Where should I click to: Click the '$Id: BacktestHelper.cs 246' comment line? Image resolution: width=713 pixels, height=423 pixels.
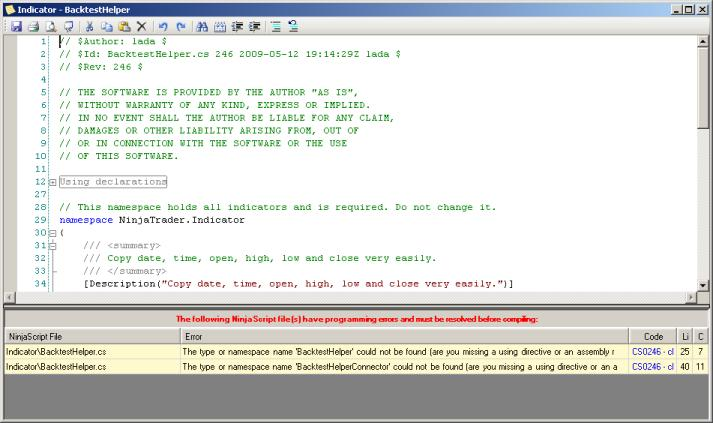click(x=230, y=54)
